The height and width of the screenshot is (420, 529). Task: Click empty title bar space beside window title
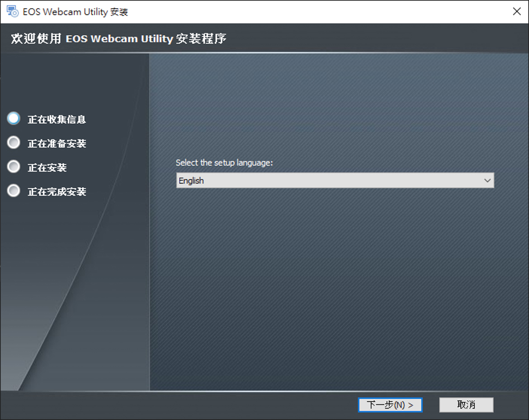[x=317, y=12]
